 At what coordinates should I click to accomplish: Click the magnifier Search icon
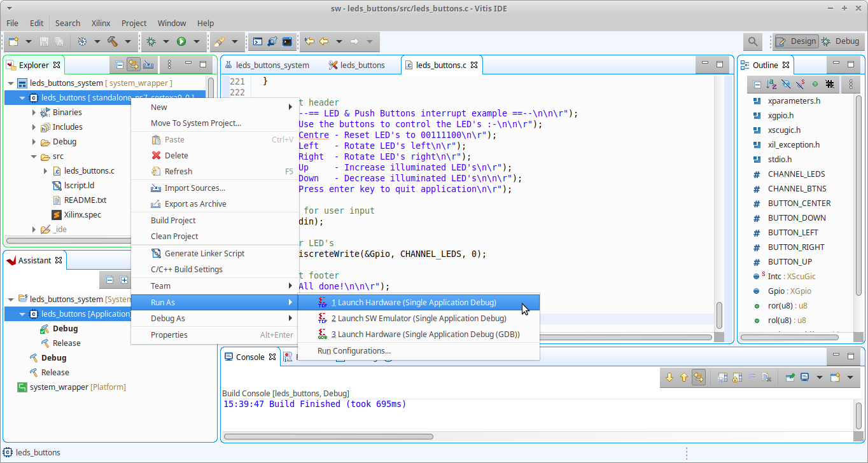(753, 41)
